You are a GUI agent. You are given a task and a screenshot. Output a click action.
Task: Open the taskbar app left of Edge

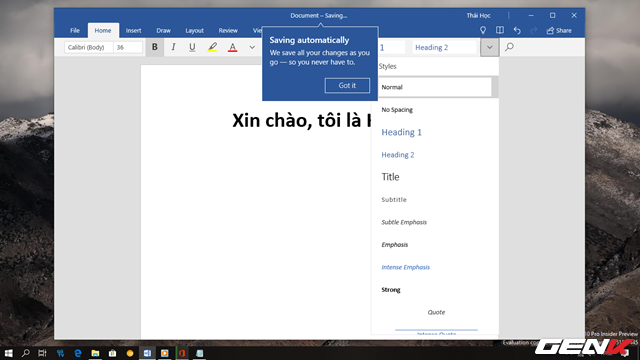tap(60, 353)
